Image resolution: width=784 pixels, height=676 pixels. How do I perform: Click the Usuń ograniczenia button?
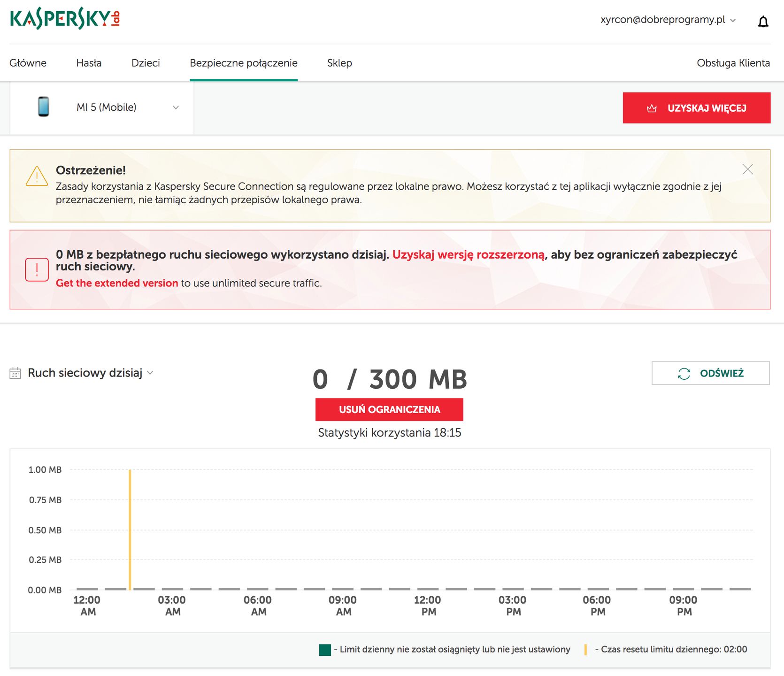389,409
